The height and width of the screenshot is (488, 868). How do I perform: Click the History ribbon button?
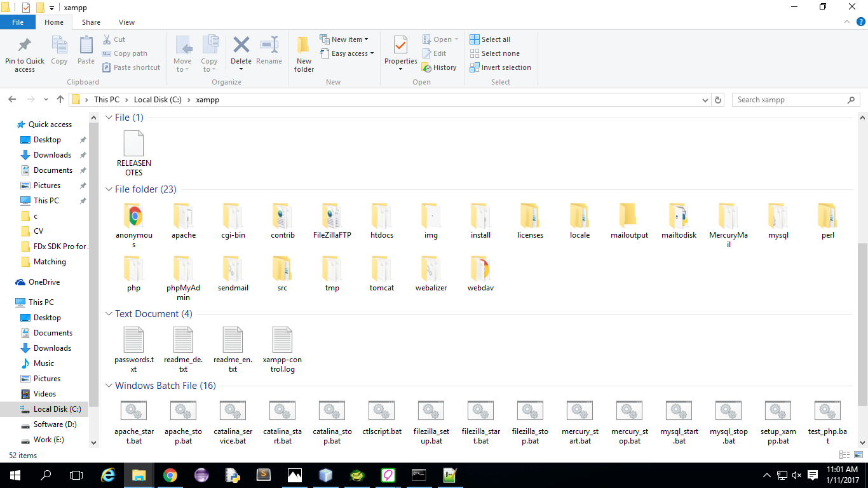click(439, 67)
